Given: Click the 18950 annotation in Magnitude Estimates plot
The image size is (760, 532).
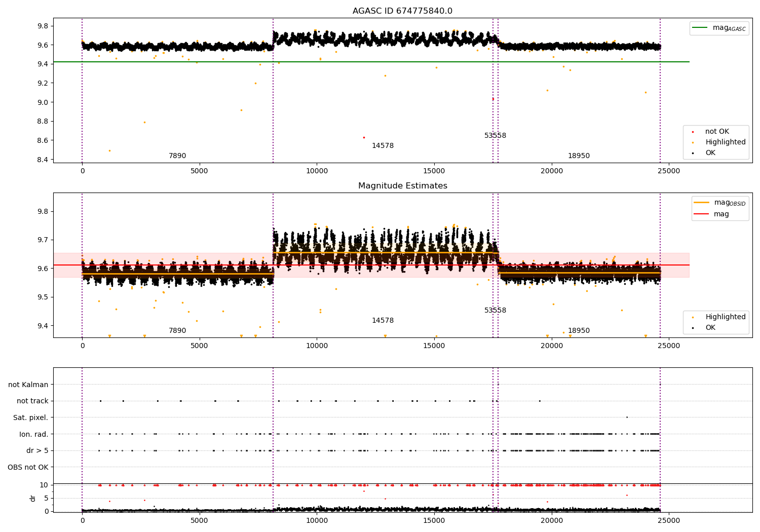Looking at the screenshot, I should click(x=579, y=331).
